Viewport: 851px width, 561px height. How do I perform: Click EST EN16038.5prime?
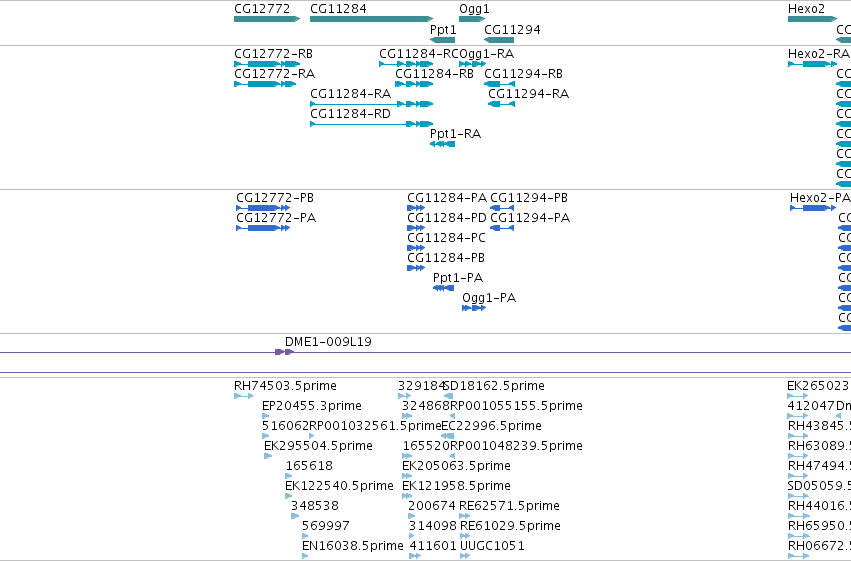click(305, 556)
